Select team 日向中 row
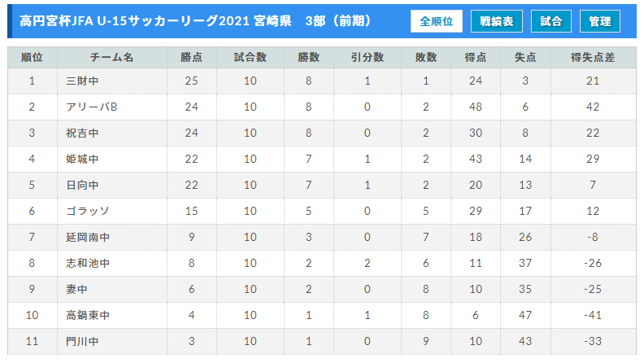 point(322,185)
